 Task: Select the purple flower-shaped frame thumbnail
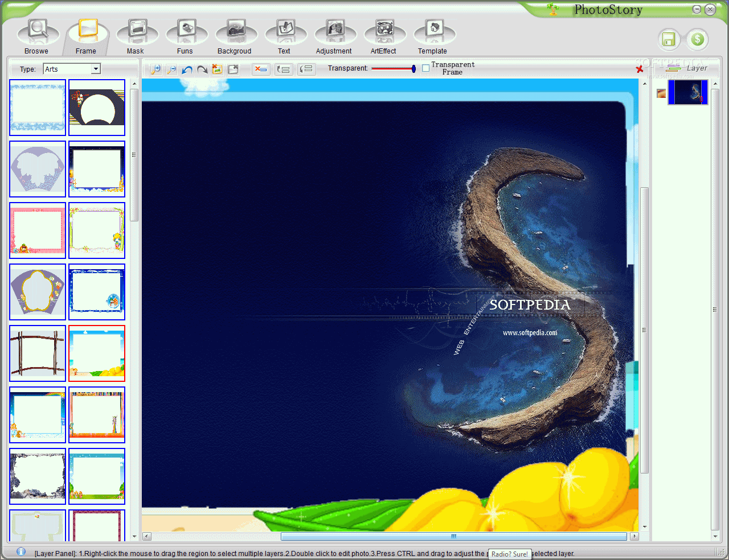(x=38, y=292)
